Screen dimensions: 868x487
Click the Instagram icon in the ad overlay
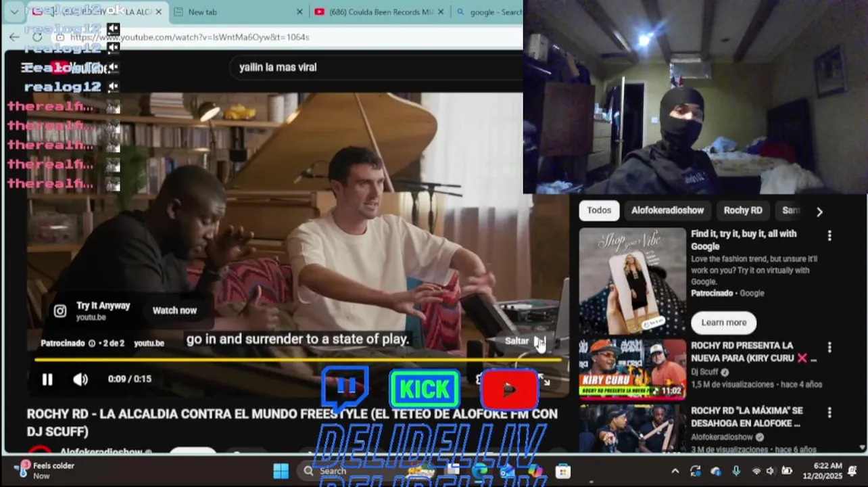click(x=60, y=311)
